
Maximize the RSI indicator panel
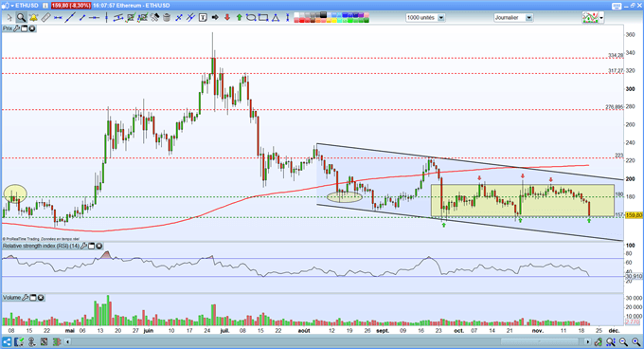click(x=92, y=246)
